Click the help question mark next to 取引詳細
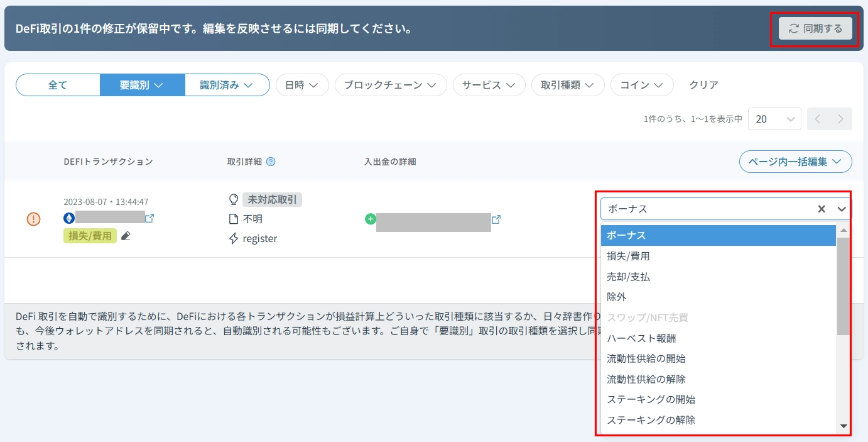The image size is (868, 442). pyautogui.click(x=271, y=162)
